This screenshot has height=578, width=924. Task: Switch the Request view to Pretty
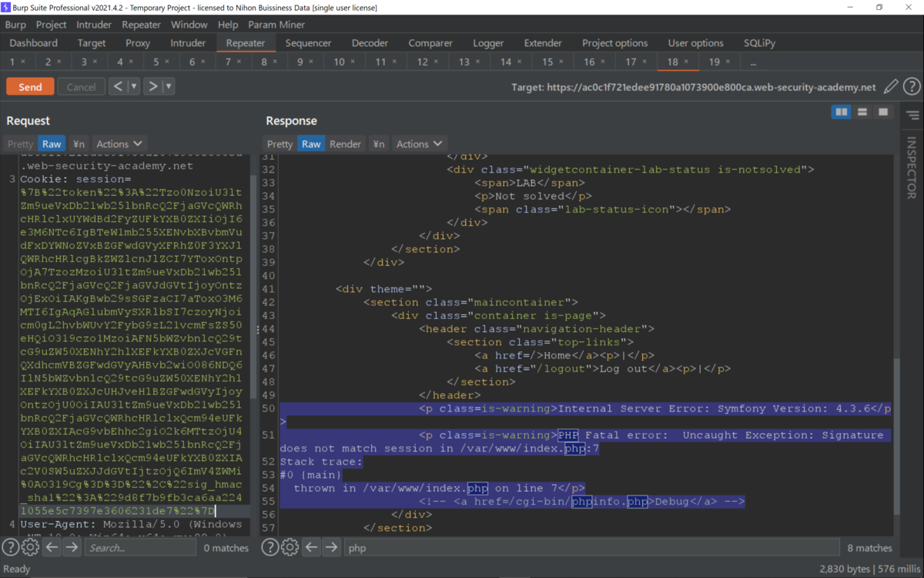click(21, 143)
